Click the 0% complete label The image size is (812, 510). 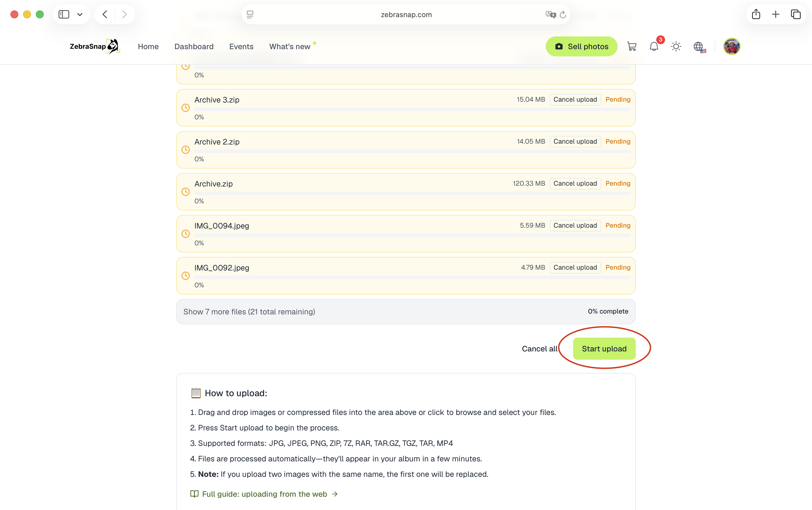pyautogui.click(x=608, y=311)
